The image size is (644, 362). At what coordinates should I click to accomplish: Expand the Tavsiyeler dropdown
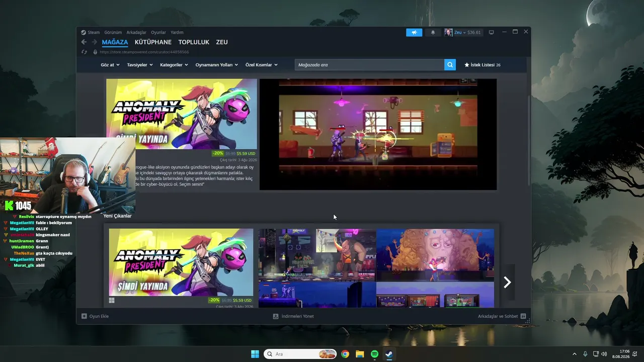[140, 65]
